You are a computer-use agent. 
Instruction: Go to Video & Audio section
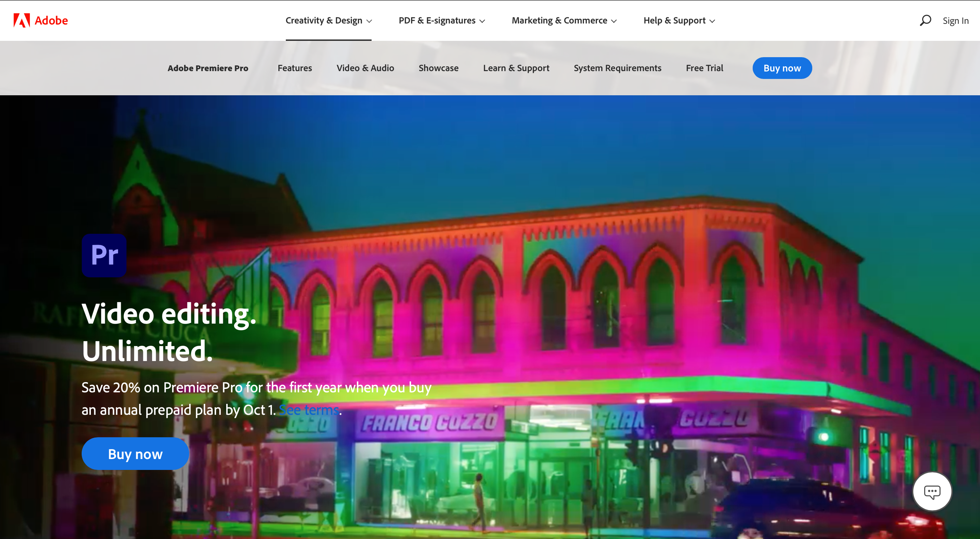365,68
